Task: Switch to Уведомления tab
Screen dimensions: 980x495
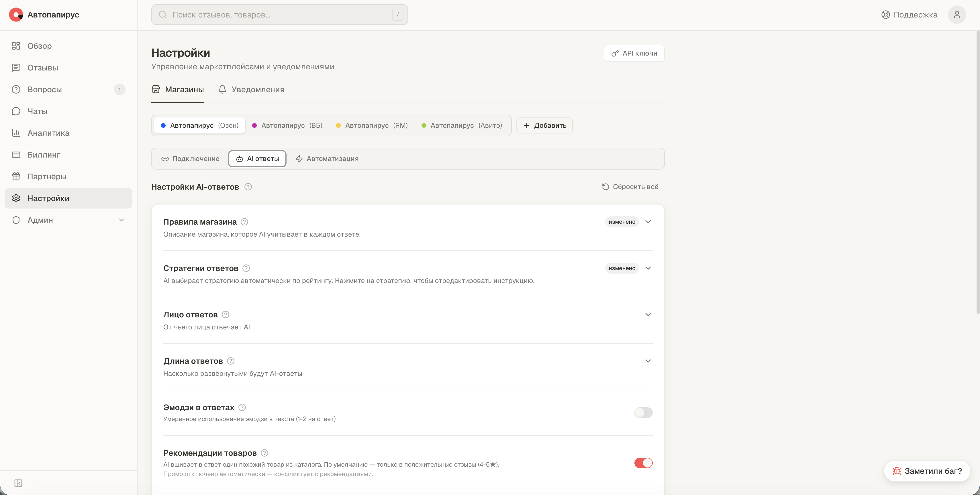Action: tap(252, 90)
